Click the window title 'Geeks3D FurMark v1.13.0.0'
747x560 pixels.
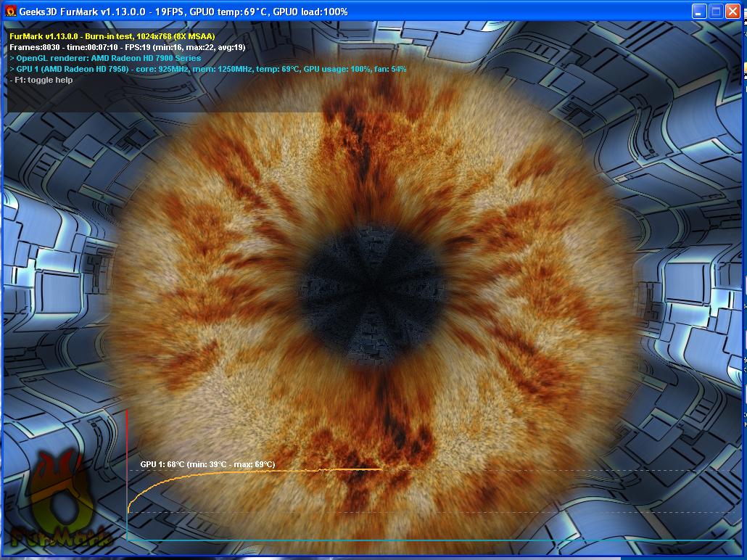pyautogui.click(x=82, y=12)
